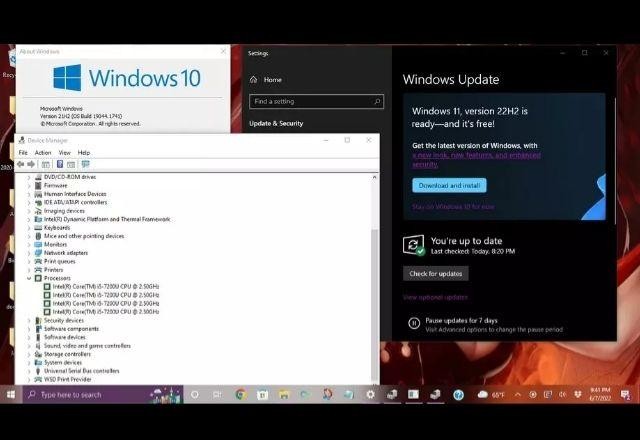Click the scan for hardware changes toolbar icon
This screenshot has height=440, width=640.
85,164
